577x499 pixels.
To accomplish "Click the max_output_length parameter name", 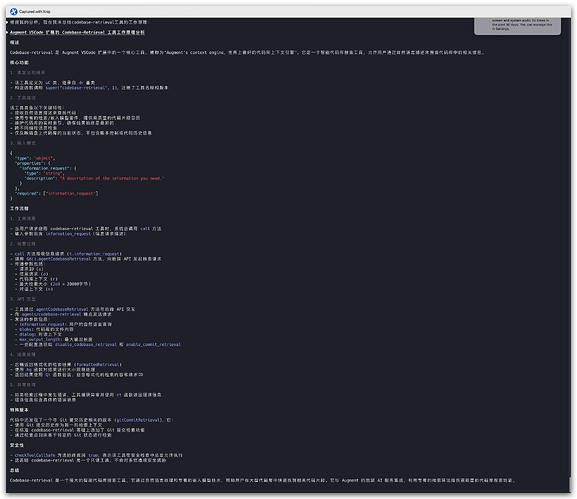I will [41, 340].
